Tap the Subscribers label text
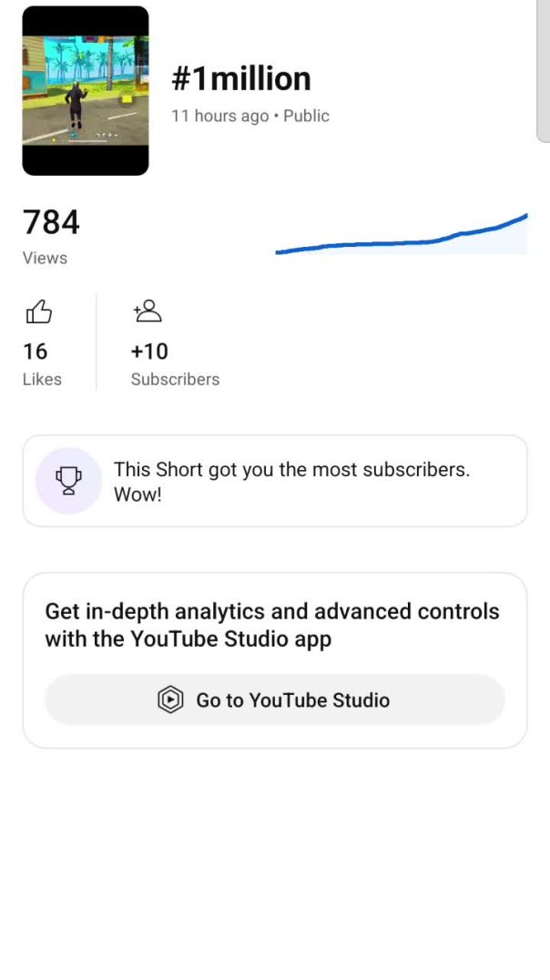Image resolution: width=550 pixels, height=980 pixels. tap(175, 379)
